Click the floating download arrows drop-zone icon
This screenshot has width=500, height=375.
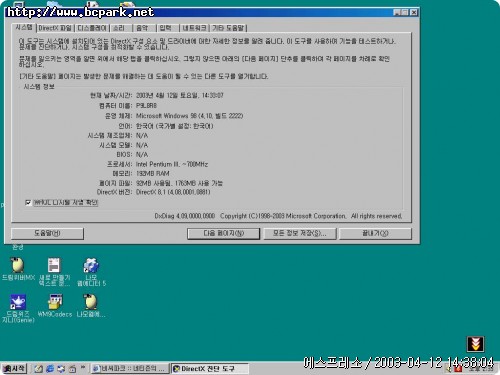click(475, 344)
